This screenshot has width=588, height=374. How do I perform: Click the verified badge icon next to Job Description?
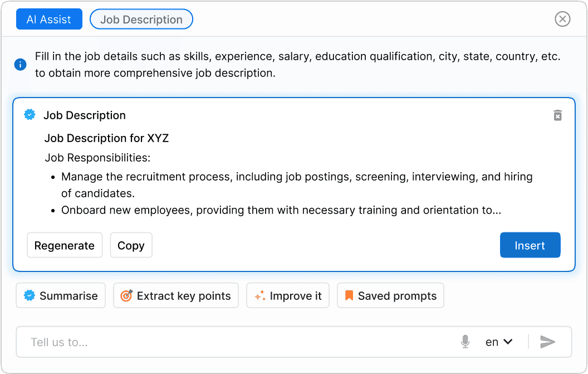click(x=30, y=115)
